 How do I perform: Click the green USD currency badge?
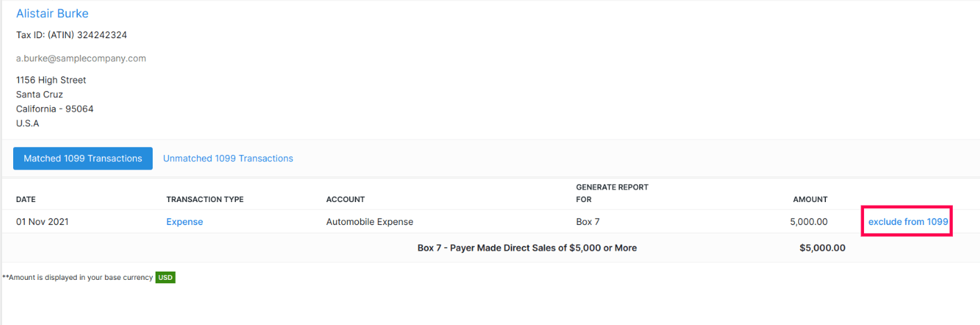(165, 278)
